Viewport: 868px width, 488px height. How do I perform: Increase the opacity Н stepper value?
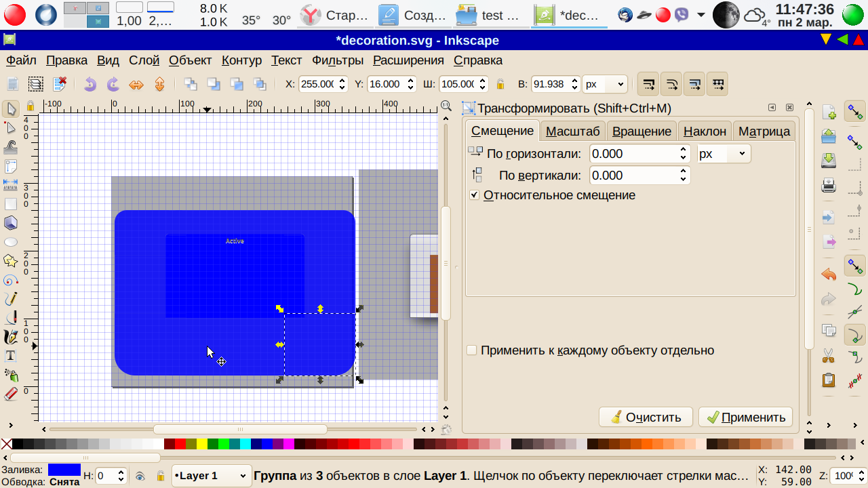click(x=121, y=472)
